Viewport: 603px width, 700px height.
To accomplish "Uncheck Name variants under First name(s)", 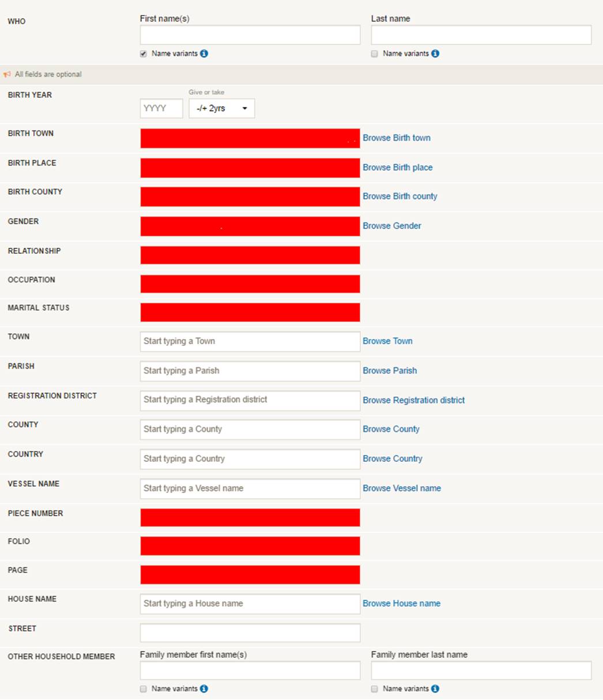I will coord(144,54).
